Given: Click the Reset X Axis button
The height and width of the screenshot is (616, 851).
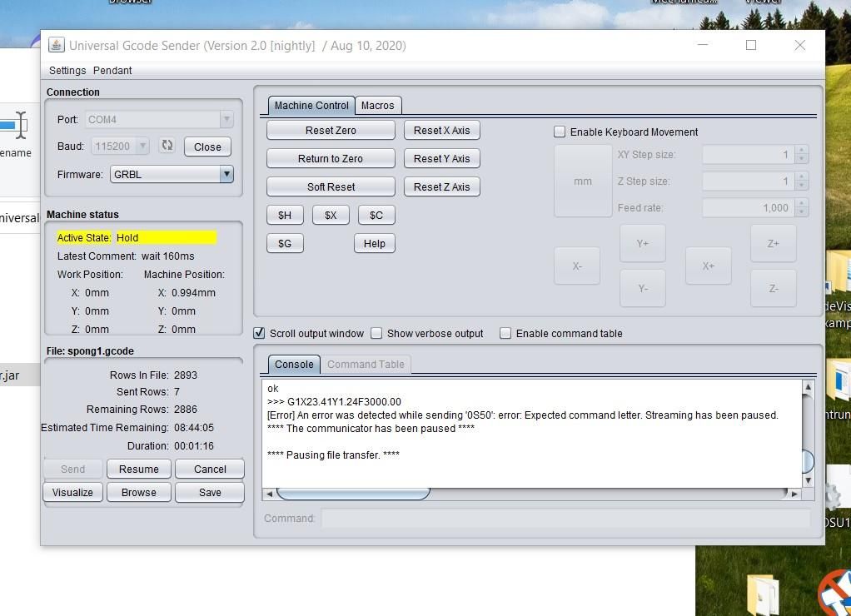Looking at the screenshot, I should pos(442,130).
